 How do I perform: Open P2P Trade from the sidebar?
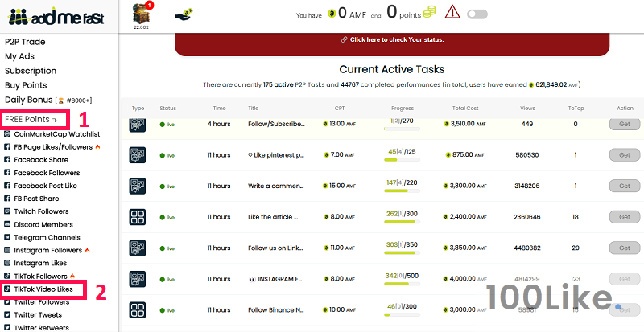[x=25, y=42]
